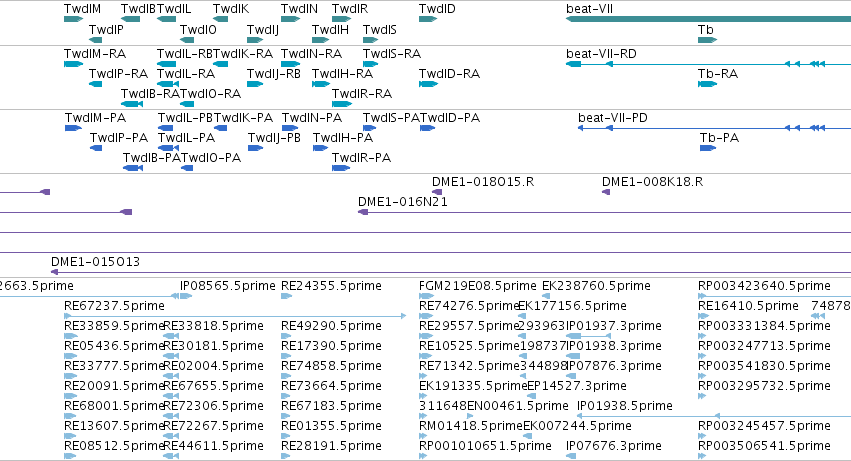Viewport: 851px width, 461px height.
Task: Open EST RP003423640.5prime
Action: [x=764, y=286]
